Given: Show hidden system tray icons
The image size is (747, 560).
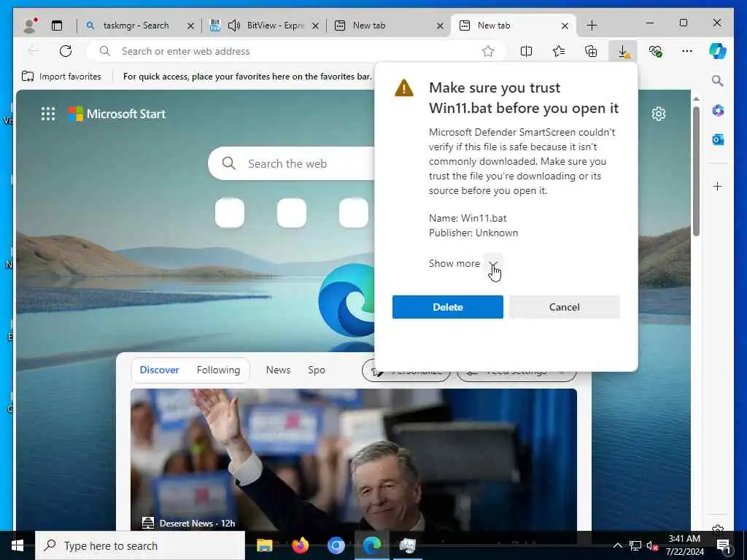Looking at the screenshot, I should [x=617, y=545].
